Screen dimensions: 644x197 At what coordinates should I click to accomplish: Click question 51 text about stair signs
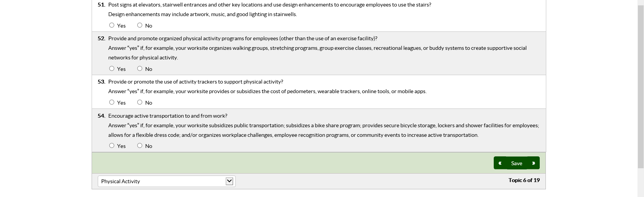pyautogui.click(x=269, y=5)
